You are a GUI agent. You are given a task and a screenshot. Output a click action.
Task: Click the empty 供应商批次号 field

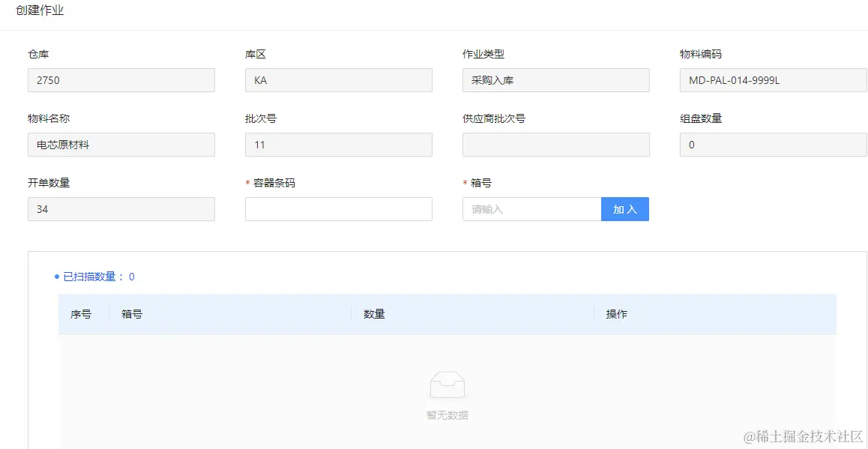(x=556, y=145)
